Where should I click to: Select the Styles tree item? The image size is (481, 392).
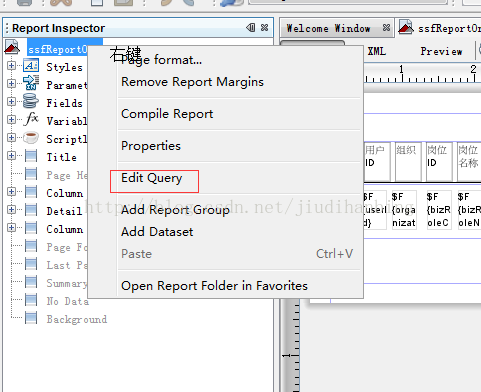[64, 67]
